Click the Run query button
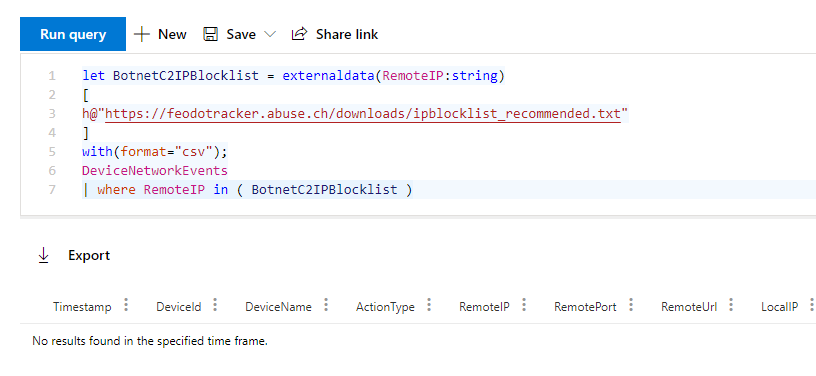Image resolution: width=816 pixels, height=376 pixels. tap(73, 34)
